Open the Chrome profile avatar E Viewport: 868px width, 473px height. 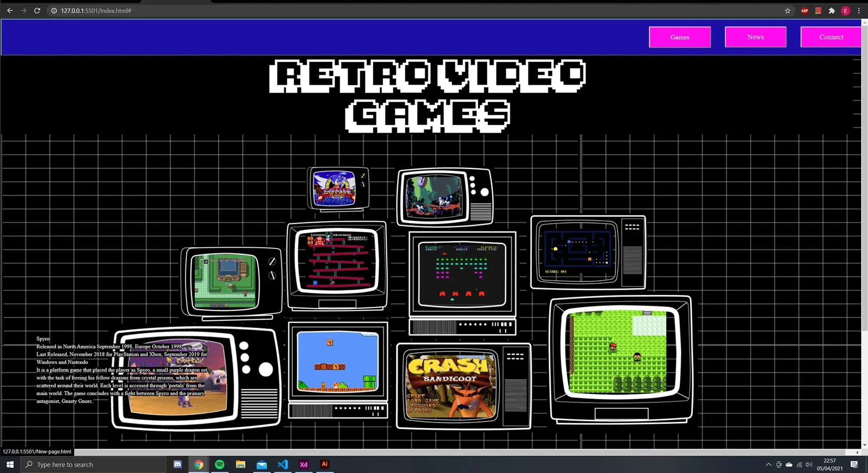tap(845, 10)
